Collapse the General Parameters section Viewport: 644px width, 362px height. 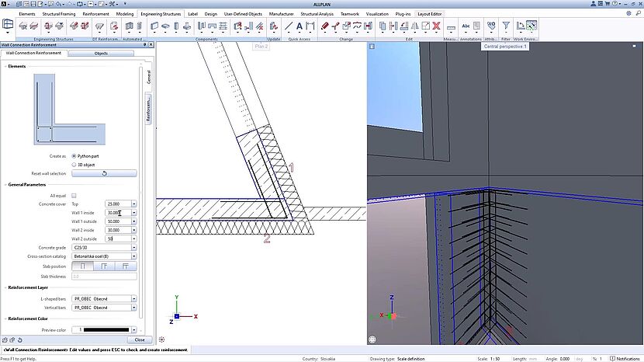[5, 185]
